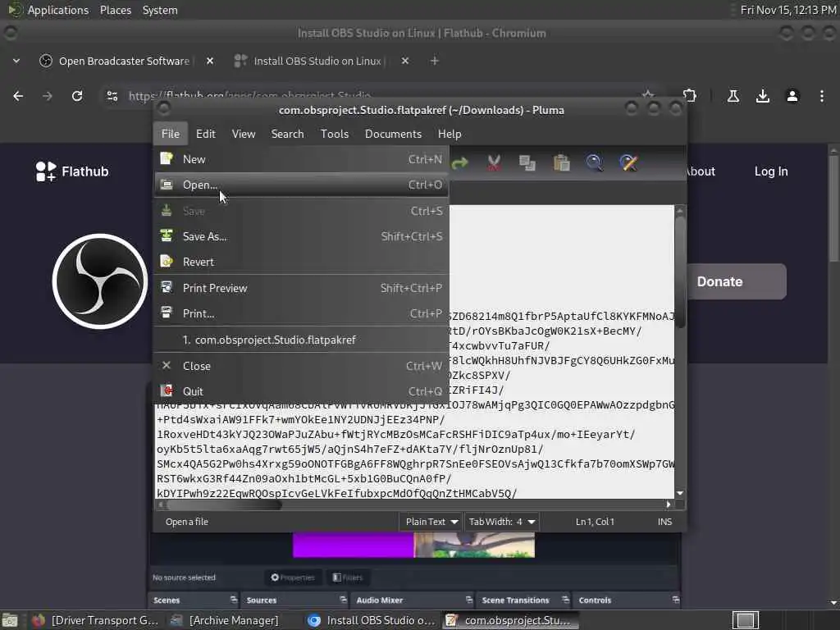The height and width of the screenshot is (630, 840).
Task: Open the Help menu in Pluma
Action: tap(449, 134)
